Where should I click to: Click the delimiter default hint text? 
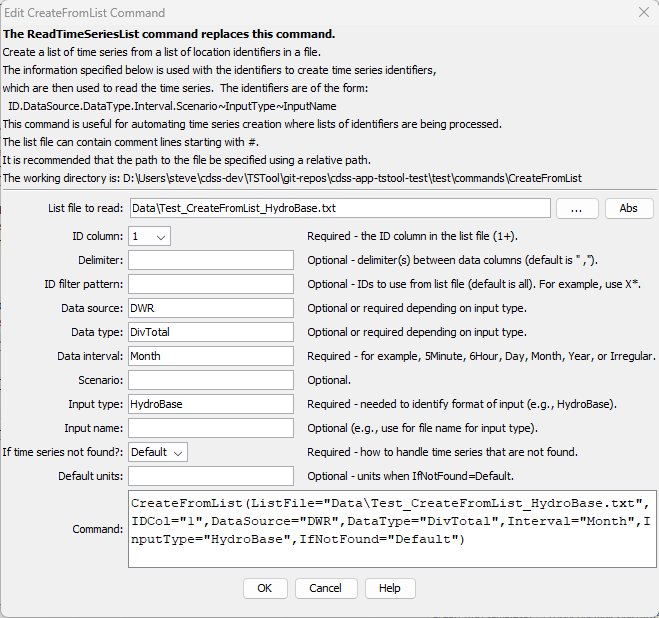(452, 260)
